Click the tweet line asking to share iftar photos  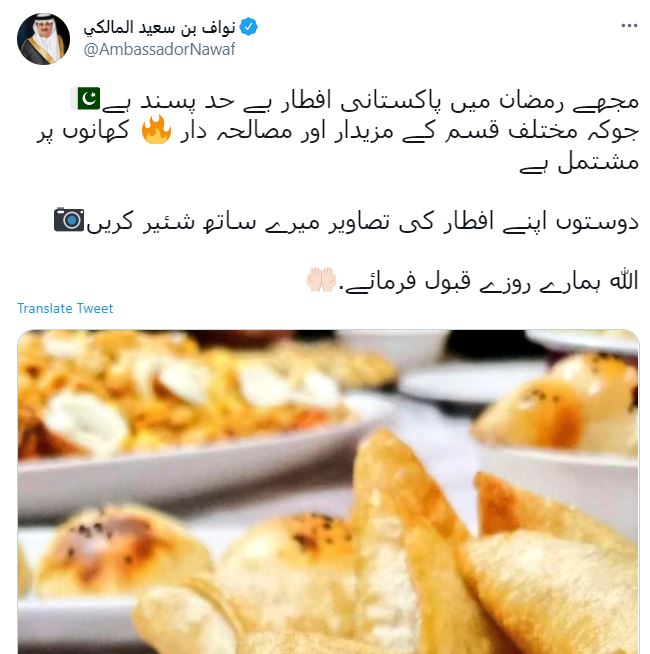[x=346, y=221]
